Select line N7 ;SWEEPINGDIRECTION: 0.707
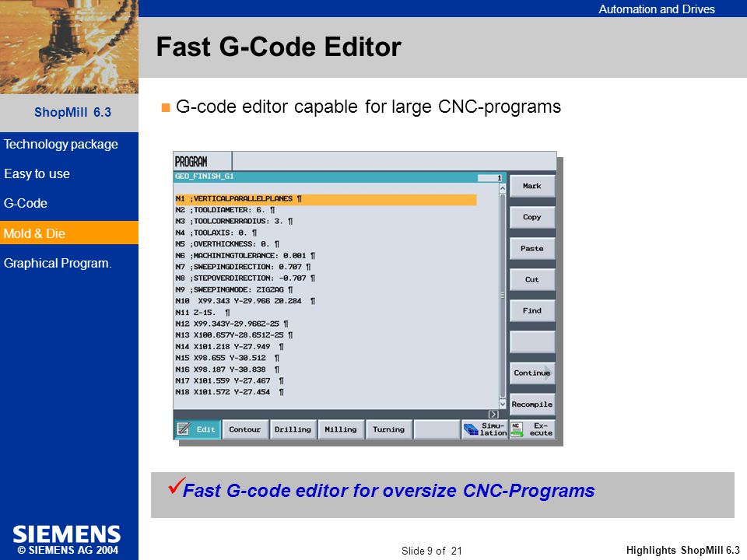This screenshot has height=560, width=747. 243,267
